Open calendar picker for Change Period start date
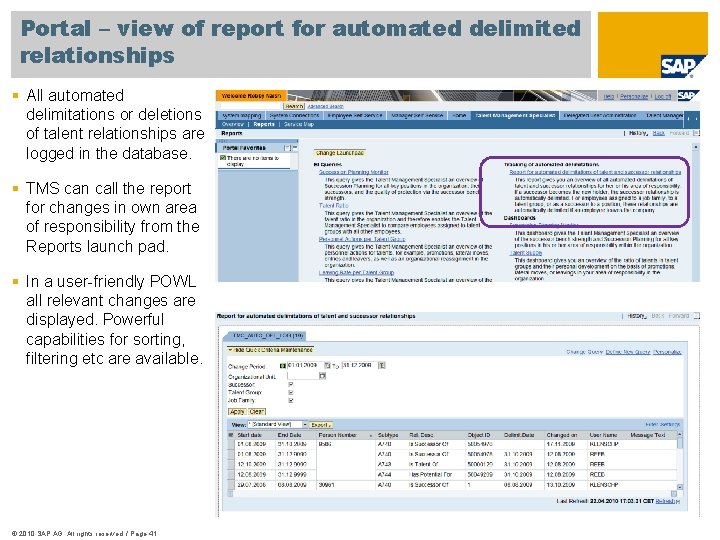The width and height of the screenshot is (720, 540). 327,366
